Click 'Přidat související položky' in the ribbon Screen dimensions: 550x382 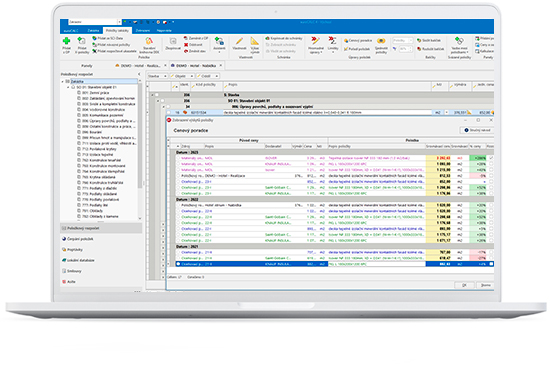(111, 45)
